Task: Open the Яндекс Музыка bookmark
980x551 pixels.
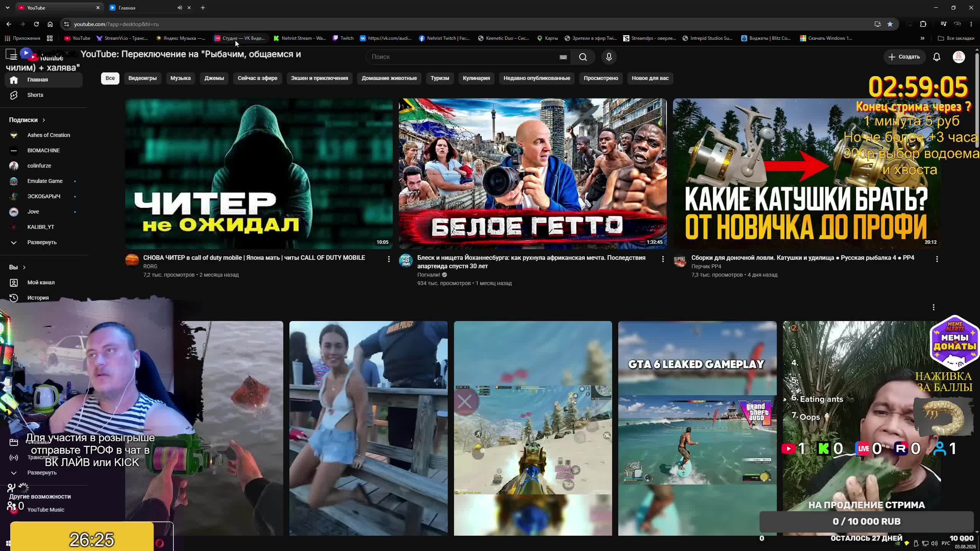Action: click(181, 38)
